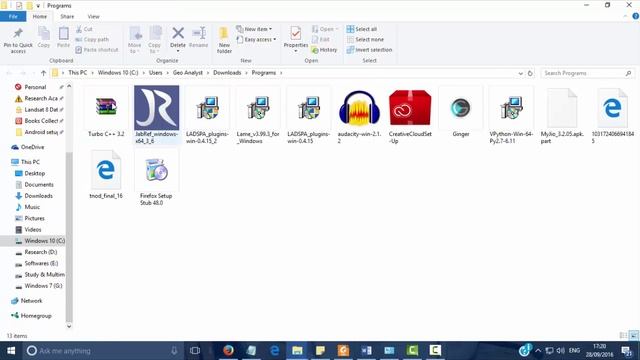Select the MyJio_3.2.05.apk.part file

click(x=562, y=115)
